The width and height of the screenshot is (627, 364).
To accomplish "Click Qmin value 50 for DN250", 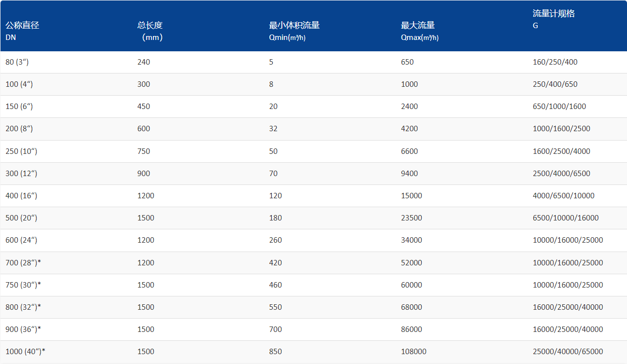I will point(273,151).
